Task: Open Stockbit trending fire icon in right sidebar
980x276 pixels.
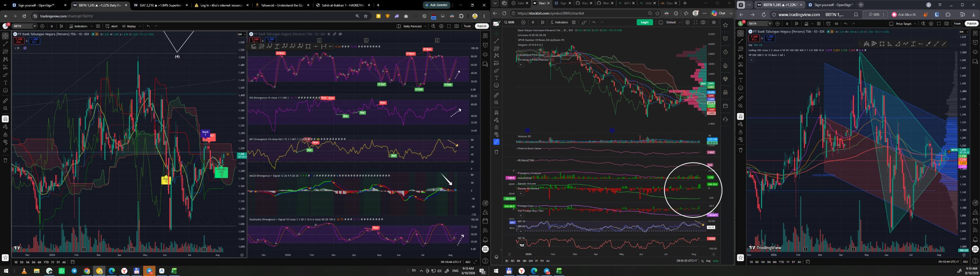Action: [725, 66]
